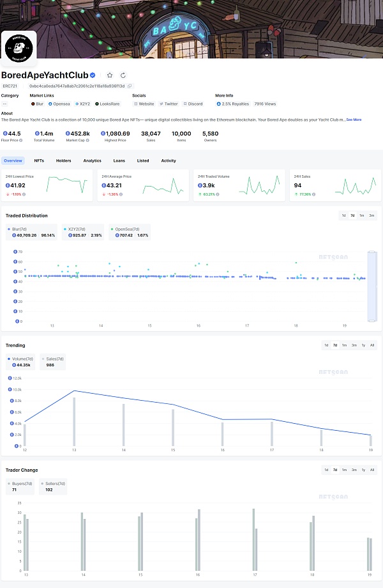Open the Discord social link
Viewport: 383px width, 588px height.
tap(193, 104)
